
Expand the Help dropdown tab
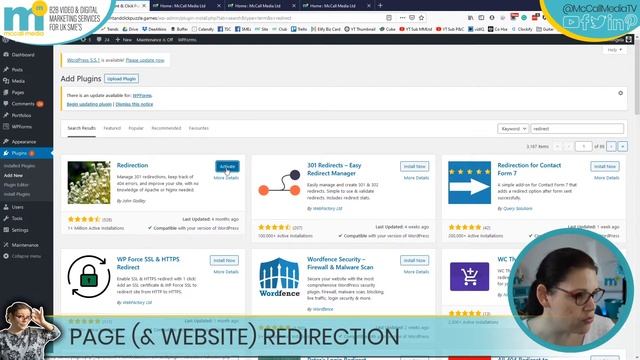point(614,50)
